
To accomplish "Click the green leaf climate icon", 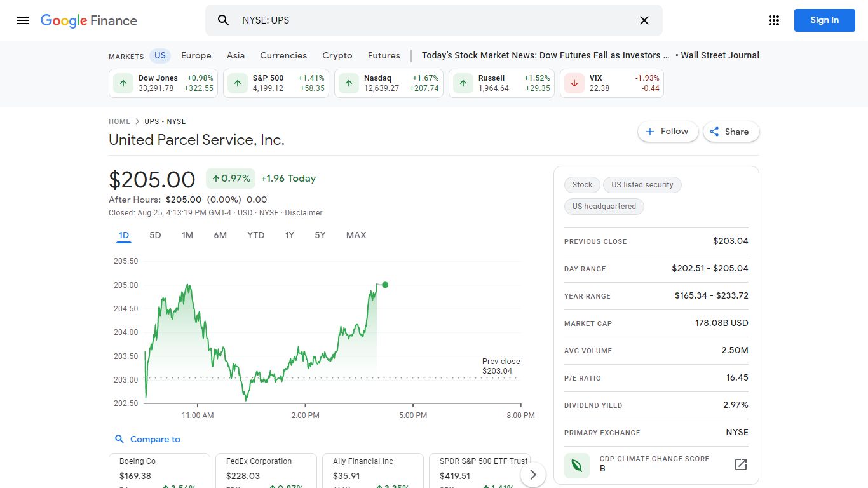I will point(577,464).
